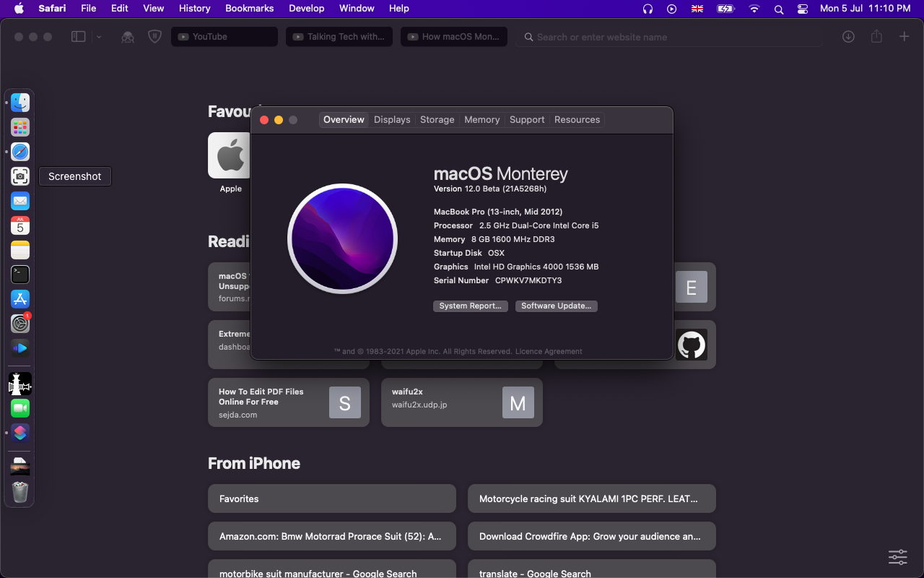The height and width of the screenshot is (578, 924).
Task: Open Launchpad in the dock
Action: 20,127
